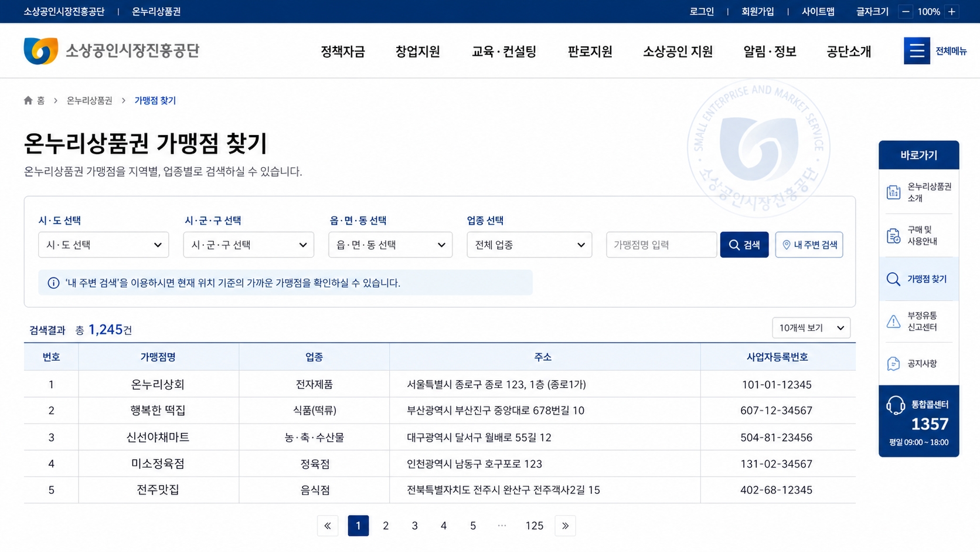Image resolution: width=980 pixels, height=552 pixels.
Task: Open the 읍·면·동 선택 dropdown
Action: [390, 245]
